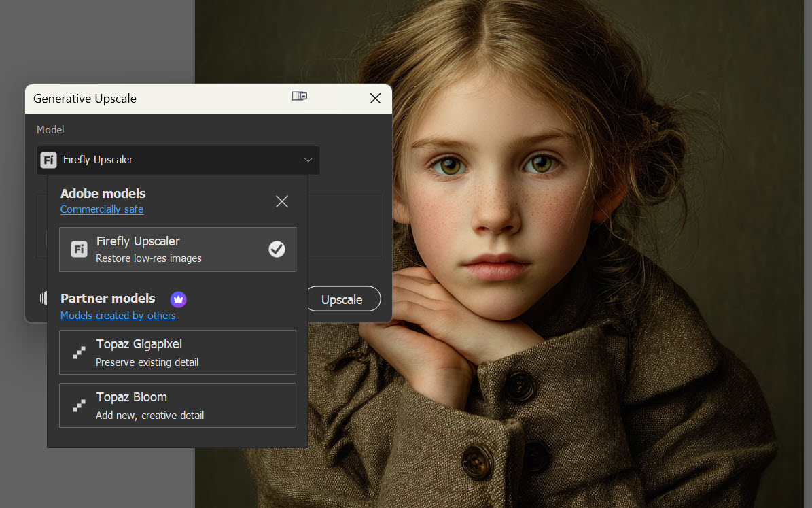Close the model list popup with its X
Image resolution: width=812 pixels, height=508 pixels.
[x=282, y=201]
